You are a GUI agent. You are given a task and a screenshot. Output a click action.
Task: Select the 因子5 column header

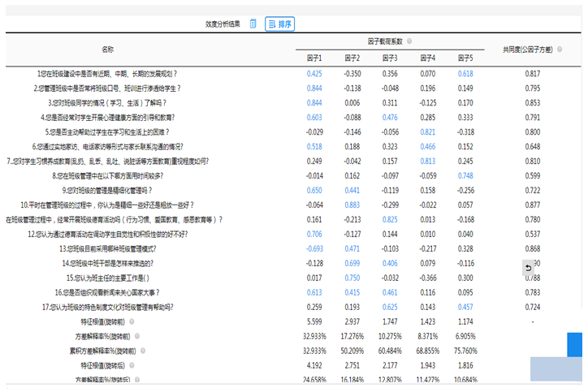(x=465, y=58)
